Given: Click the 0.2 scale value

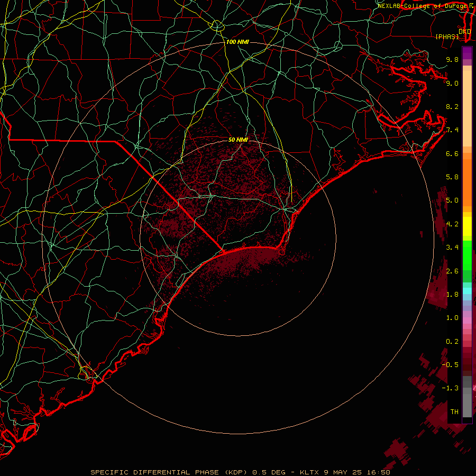Looking at the screenshot, I should 452,342.
